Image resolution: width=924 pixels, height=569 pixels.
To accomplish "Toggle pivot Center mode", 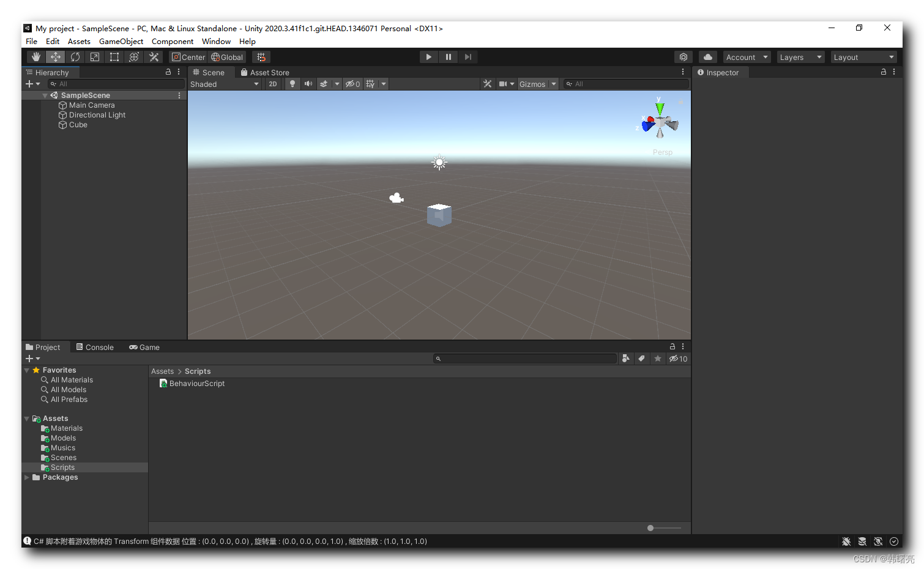I will tap(188, 57).
